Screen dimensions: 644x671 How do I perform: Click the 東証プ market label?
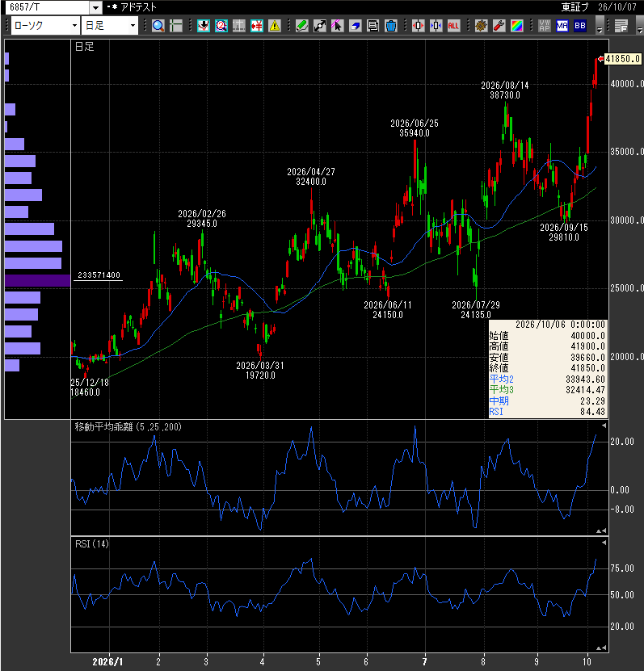(575, 7)
